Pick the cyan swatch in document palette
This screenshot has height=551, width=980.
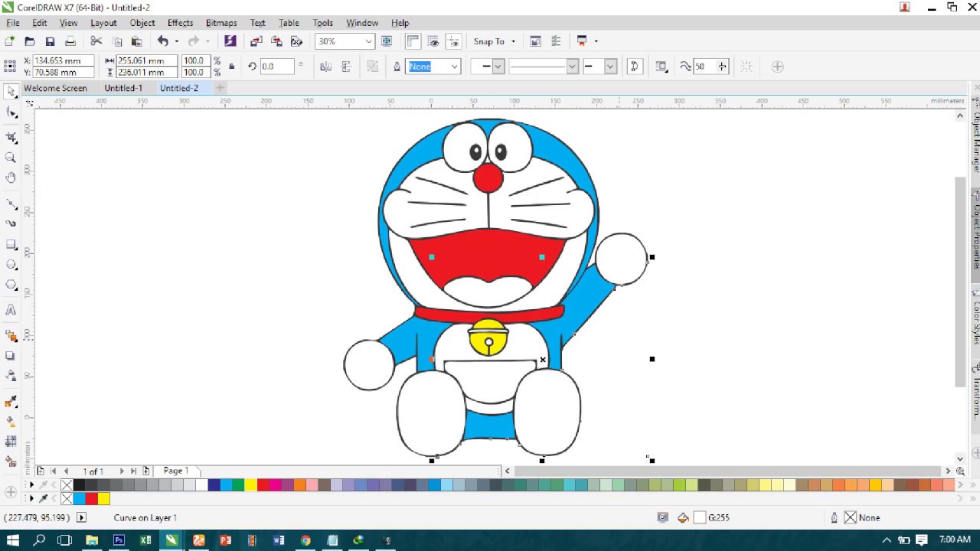[x=80, y=499]
